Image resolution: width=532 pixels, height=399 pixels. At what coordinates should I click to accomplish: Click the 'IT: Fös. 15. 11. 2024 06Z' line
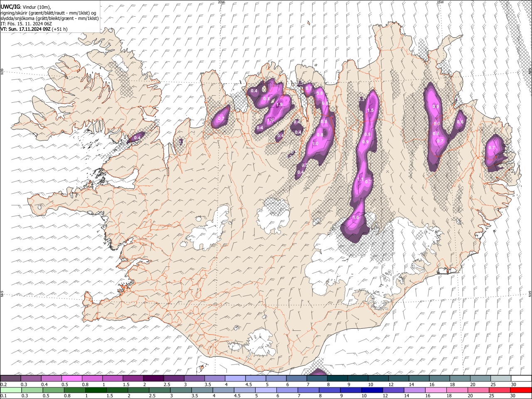pyautogui.click(x=26, y=24)
